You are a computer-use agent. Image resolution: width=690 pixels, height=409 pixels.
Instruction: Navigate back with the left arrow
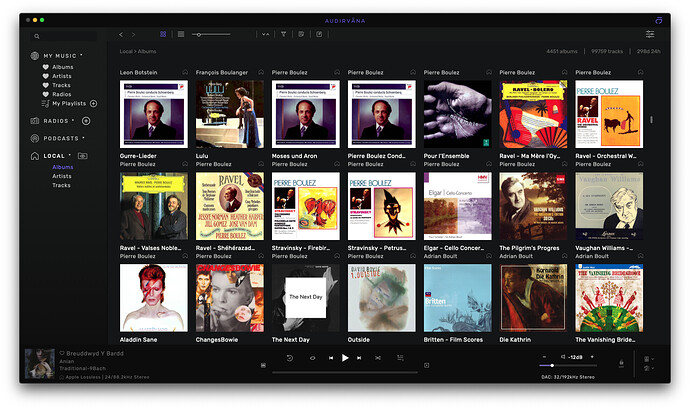point(121,34)
